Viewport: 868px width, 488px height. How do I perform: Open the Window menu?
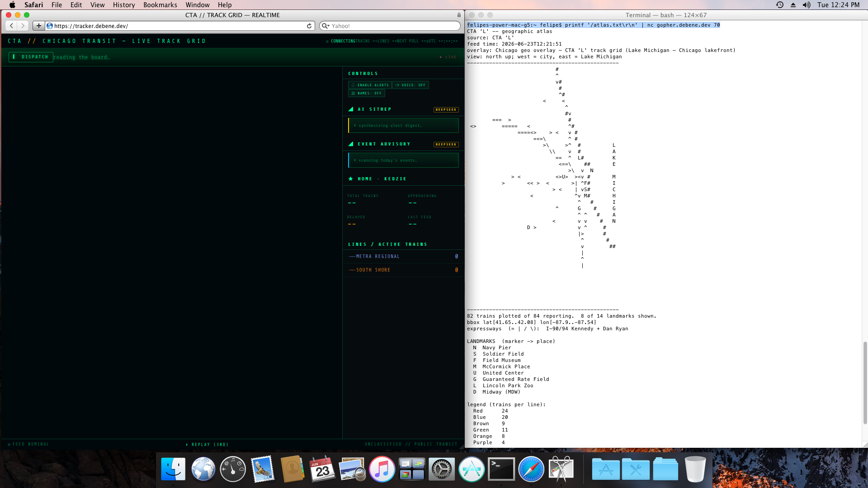tap(198, 5)
